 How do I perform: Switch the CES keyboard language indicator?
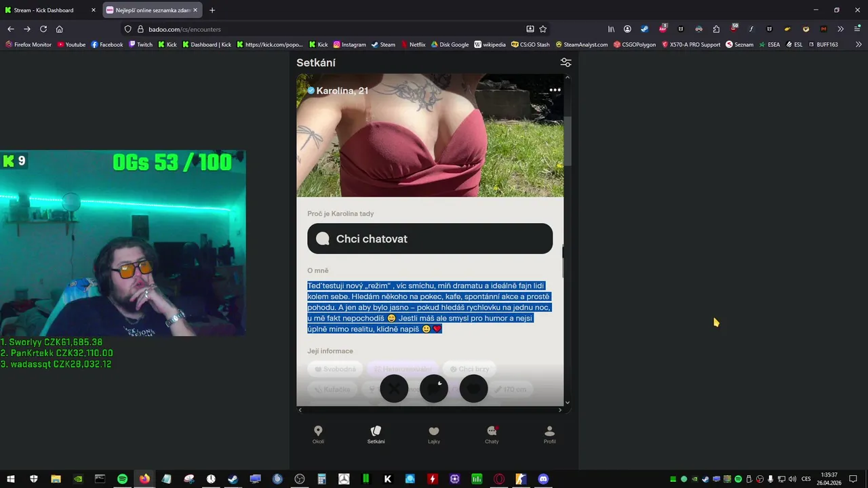pyautogui.click(x=806, y=479)
